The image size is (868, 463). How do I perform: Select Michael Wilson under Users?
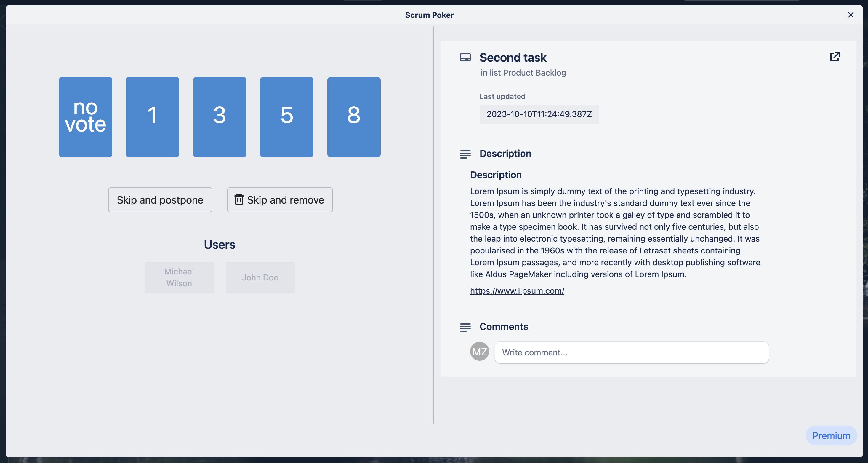click(179, 277)
